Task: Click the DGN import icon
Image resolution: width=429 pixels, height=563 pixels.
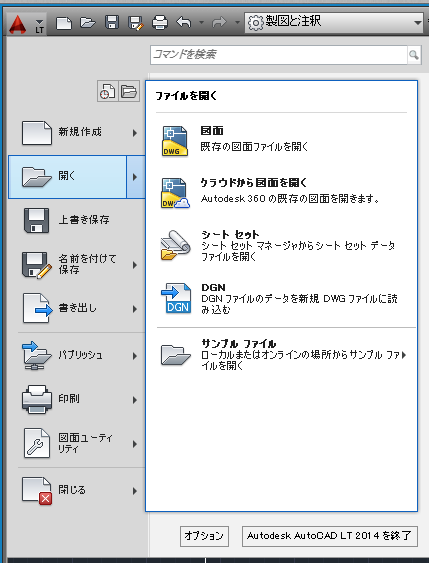Action: [x=176, y=298]
